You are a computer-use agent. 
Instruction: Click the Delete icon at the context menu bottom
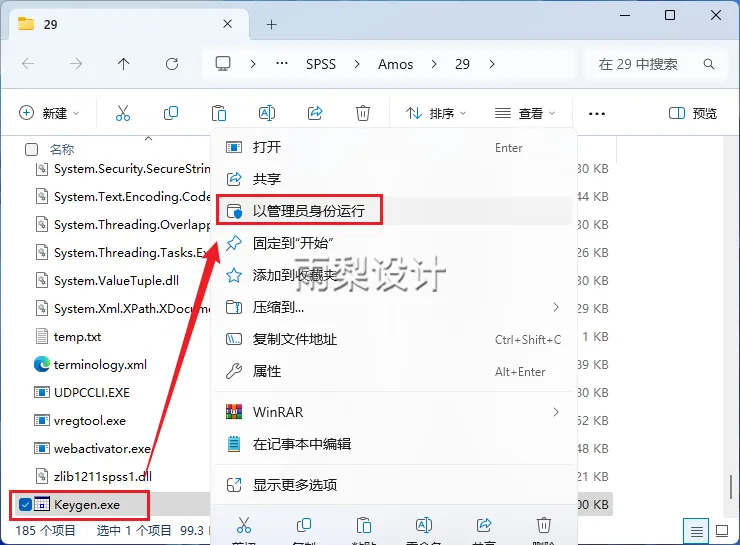coord(544,525)
